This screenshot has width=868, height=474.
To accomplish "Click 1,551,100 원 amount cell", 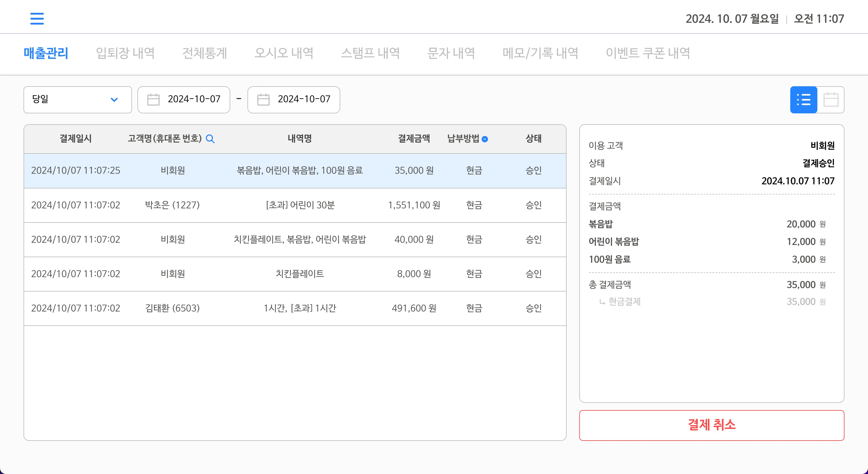I will click(414, 205).
